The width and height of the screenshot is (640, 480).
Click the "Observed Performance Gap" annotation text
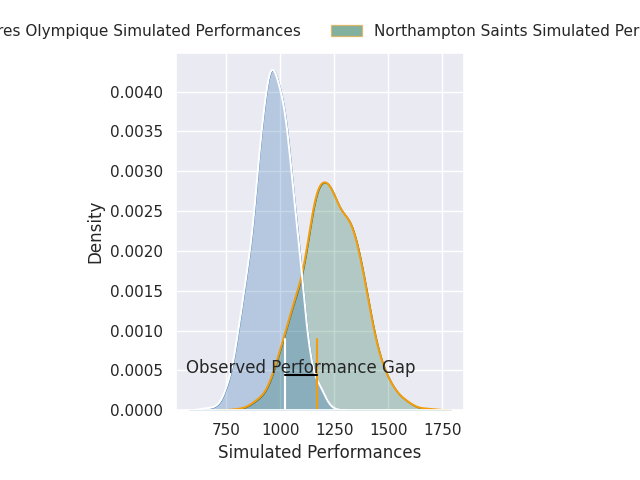click(x=300, y=367)
